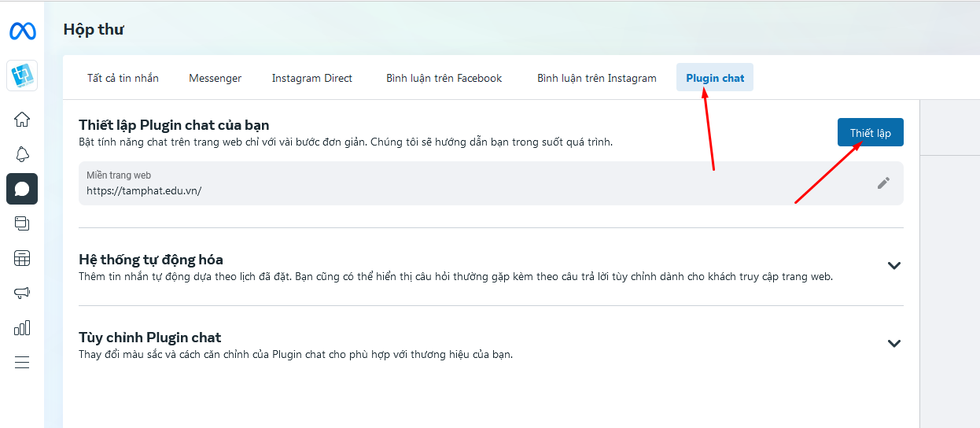Open notifications with the bell icon

(x=22, y=154)
